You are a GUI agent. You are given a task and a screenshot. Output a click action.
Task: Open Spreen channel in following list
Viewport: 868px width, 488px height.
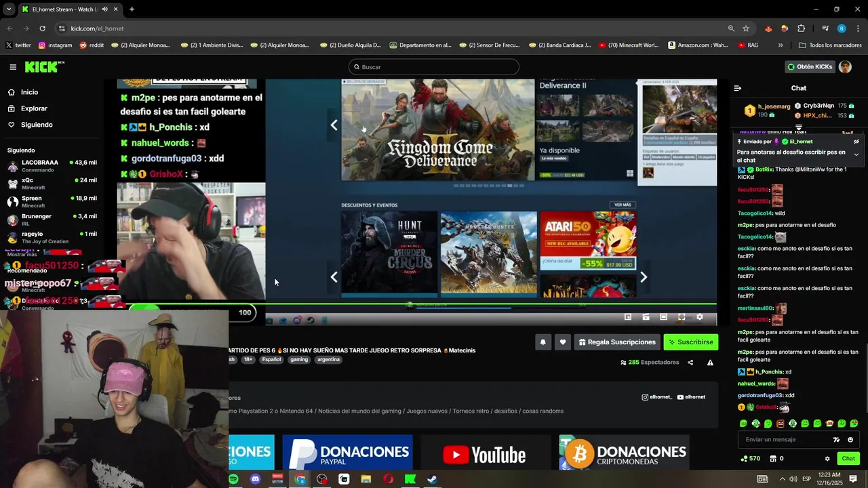52,201
